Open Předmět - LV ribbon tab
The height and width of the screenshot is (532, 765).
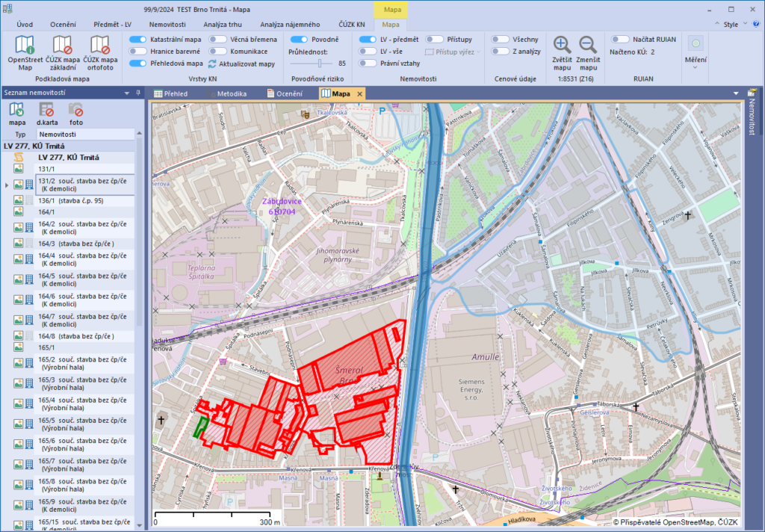pos(112,25)
